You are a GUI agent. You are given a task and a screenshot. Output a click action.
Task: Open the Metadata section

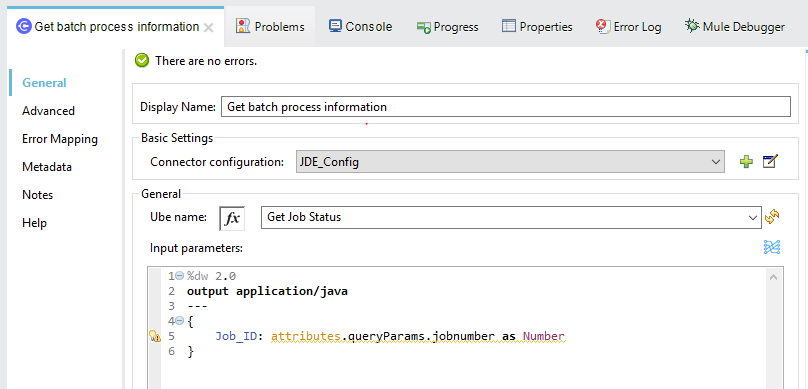pyautogui.click(x=47, y=167)
